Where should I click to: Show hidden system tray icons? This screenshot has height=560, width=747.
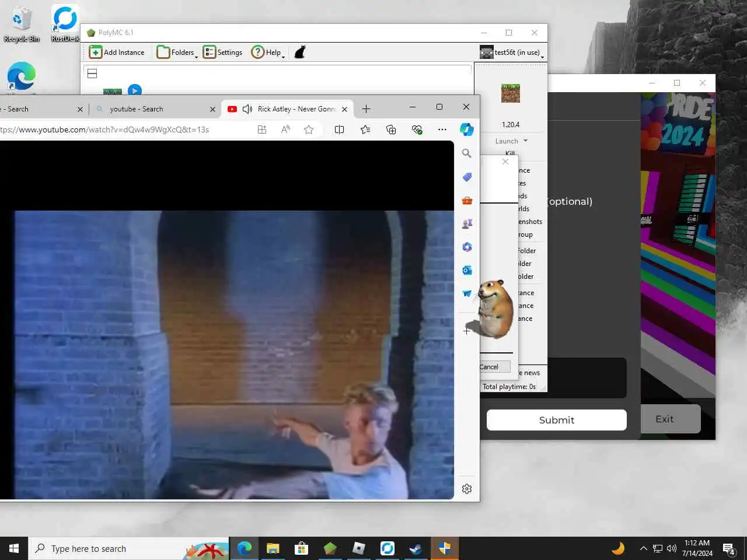click(643, 548)
